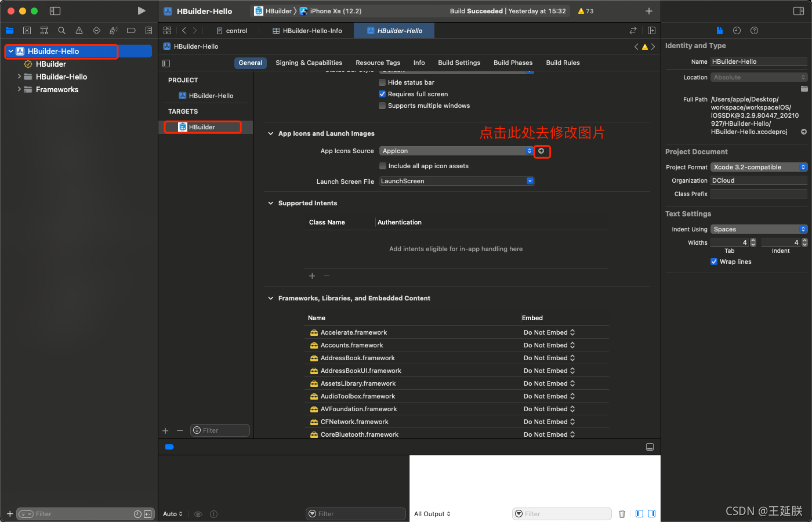The height and width of the screenshot is (522, 812).
Task: Open the debug navigator
Action: 114,31
